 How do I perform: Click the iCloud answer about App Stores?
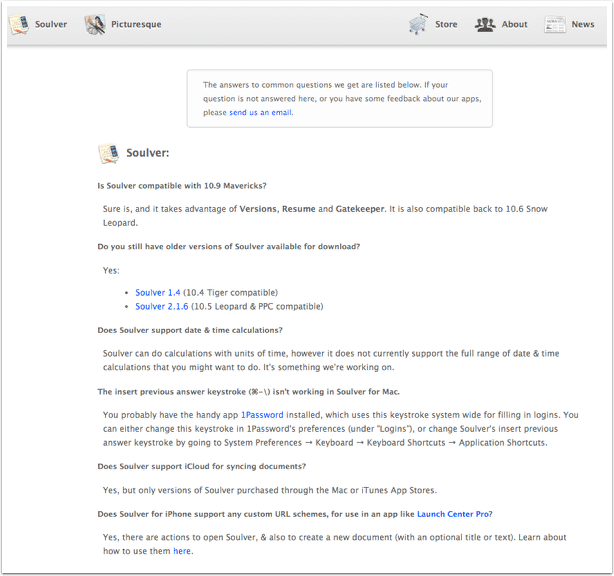[x=270, y=491]
